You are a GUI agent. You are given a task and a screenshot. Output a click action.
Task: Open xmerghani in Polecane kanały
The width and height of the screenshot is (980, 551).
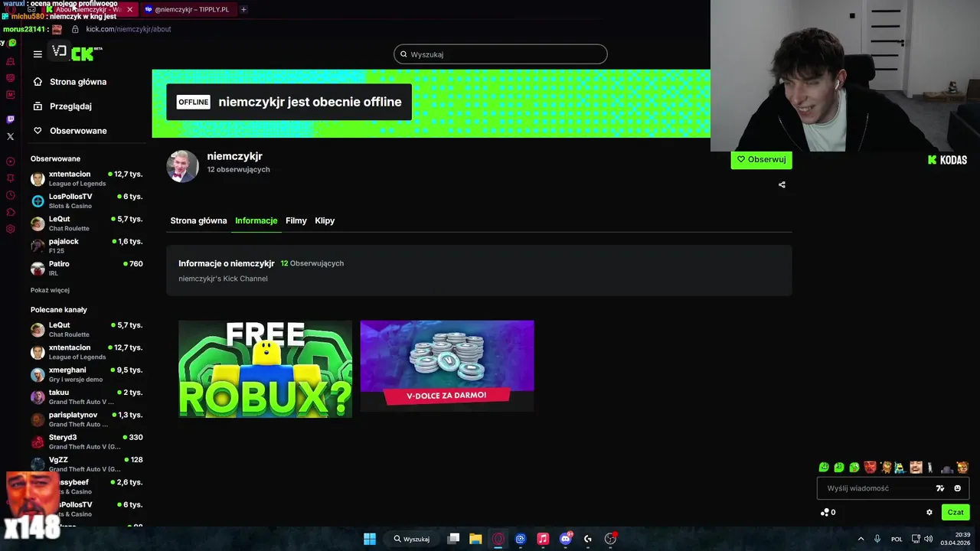(87, 374)
